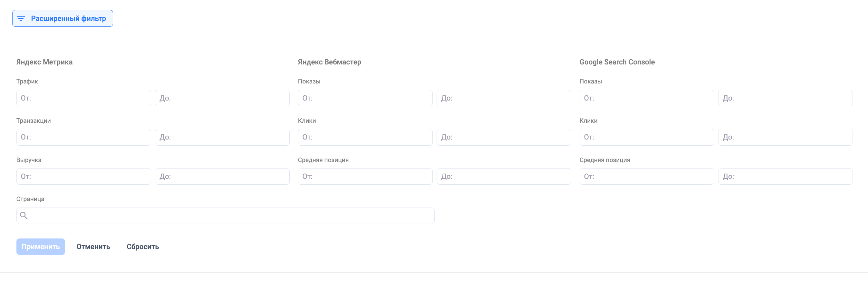Reset filters with Сбросить

[x=142, y=247]
